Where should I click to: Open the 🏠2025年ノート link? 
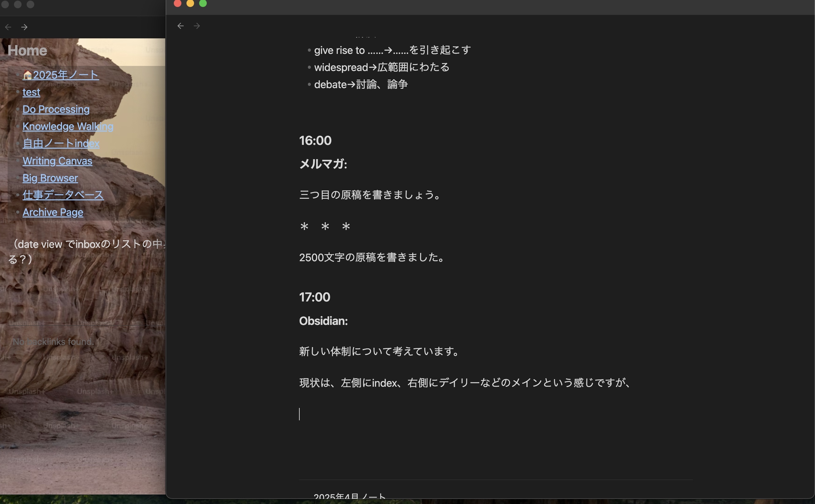[x=60, y=75]
